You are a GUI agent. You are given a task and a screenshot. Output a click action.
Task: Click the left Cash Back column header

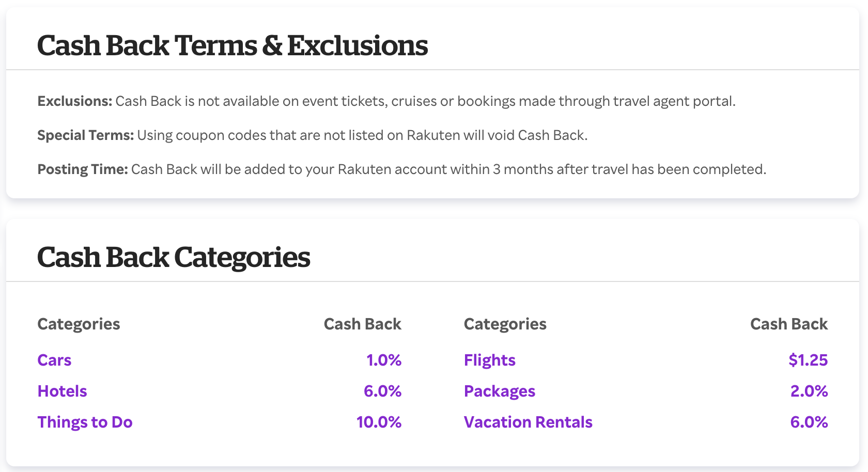[x=362, y=324]
